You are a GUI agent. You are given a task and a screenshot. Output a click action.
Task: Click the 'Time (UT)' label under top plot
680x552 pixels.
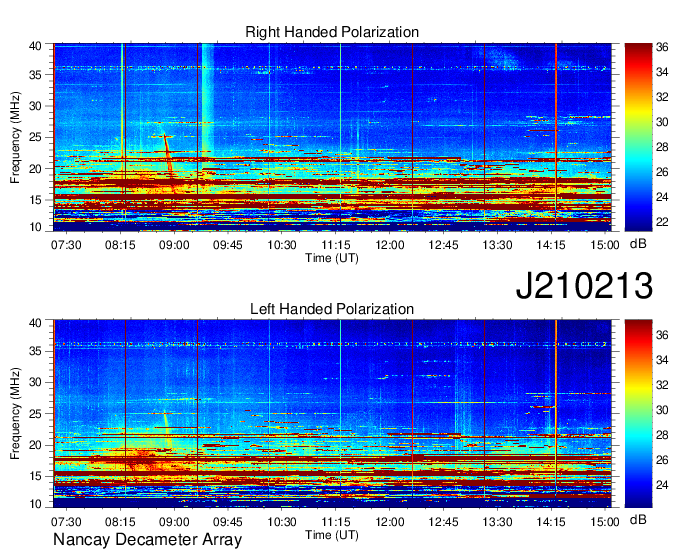click(332, 258)
